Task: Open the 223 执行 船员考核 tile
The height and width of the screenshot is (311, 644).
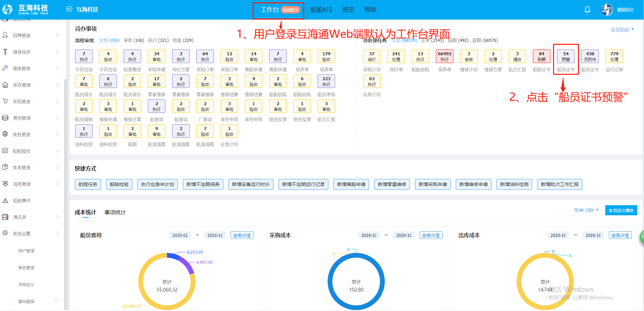Action: click(x=326, y=81)
